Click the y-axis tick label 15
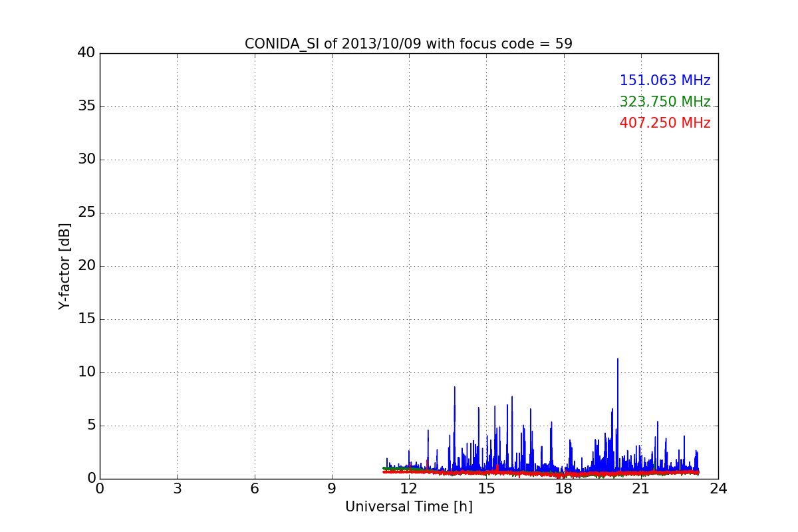 (86, 319)
